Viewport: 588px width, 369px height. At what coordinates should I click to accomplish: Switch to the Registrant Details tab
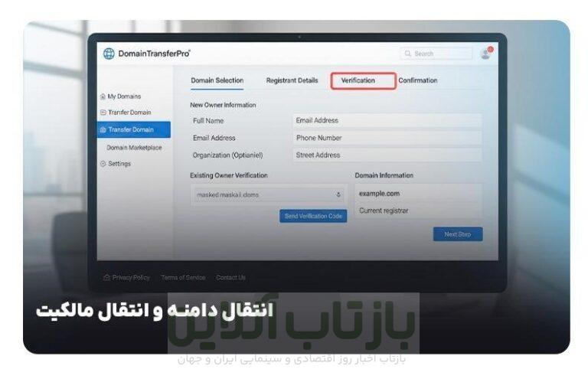coord(292,80)
